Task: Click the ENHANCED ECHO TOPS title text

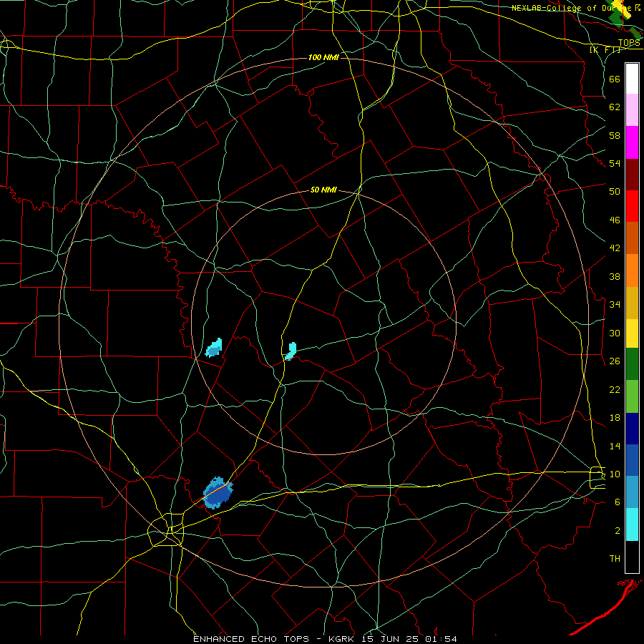Action: click(251, 639)
